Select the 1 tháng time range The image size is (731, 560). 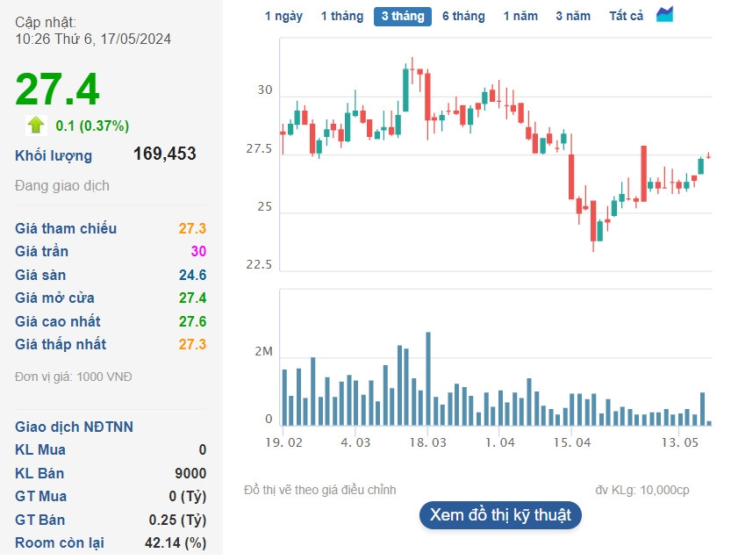point(341,16)
